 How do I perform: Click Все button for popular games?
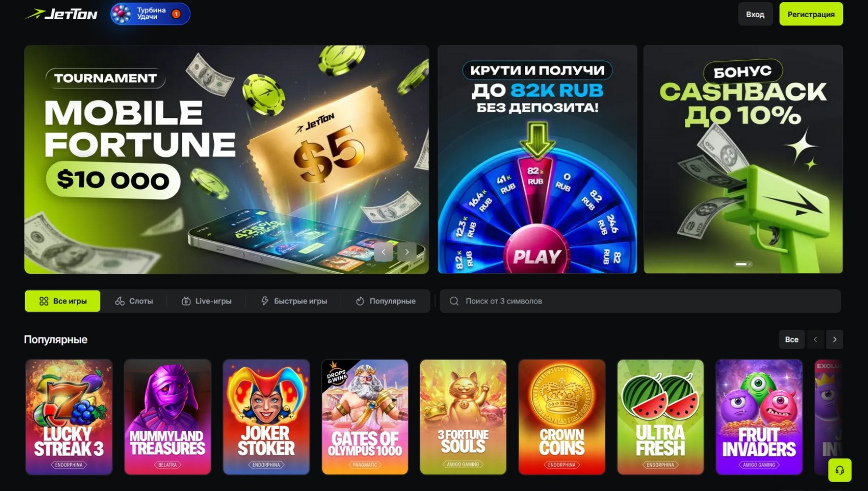point(792,339)
